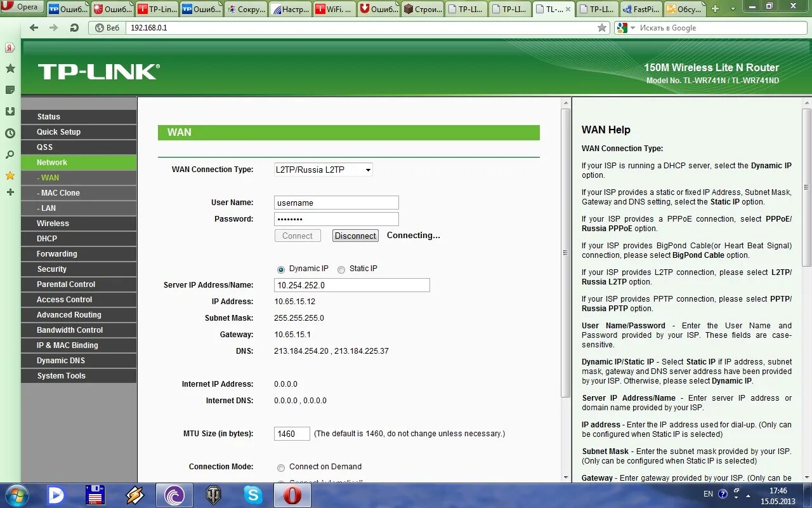Open the tab list dropdown arrow
This screenshot has height=508, width=812.
[733, 9]
